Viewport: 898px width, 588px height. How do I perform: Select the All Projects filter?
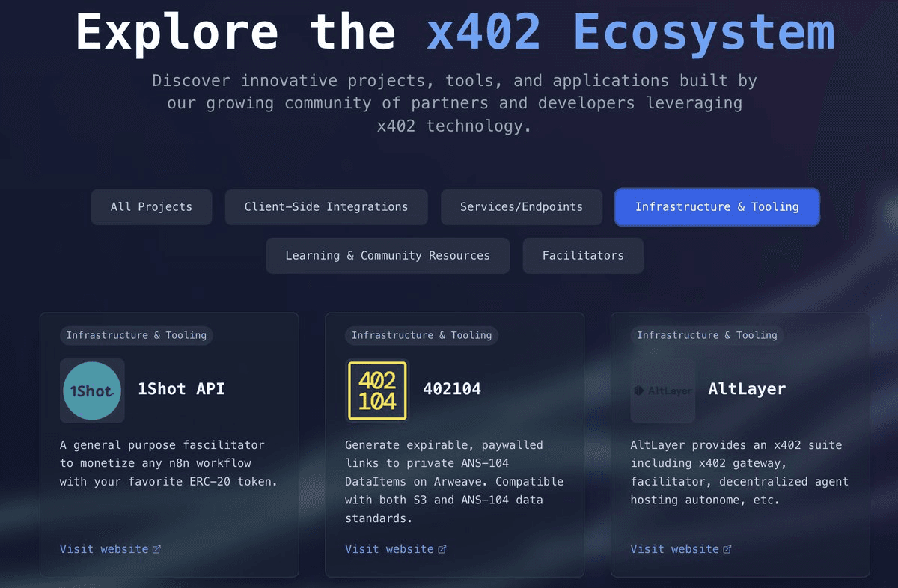[151, 206]
